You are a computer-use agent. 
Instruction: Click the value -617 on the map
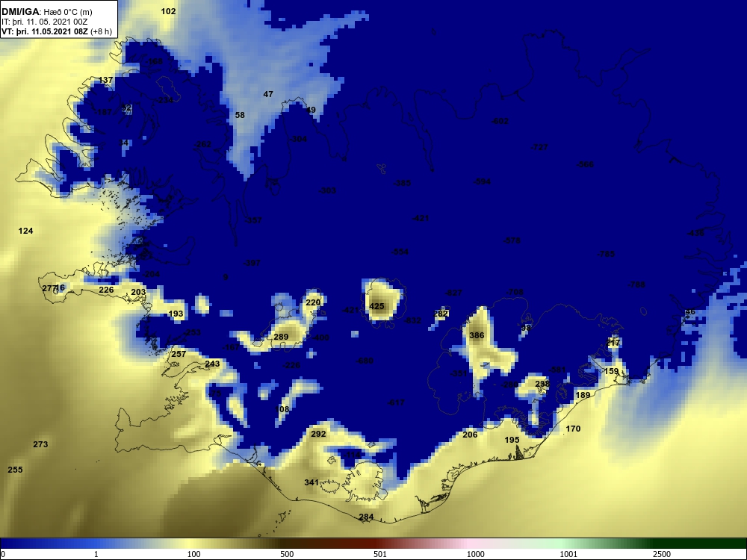tap(396, 402)
